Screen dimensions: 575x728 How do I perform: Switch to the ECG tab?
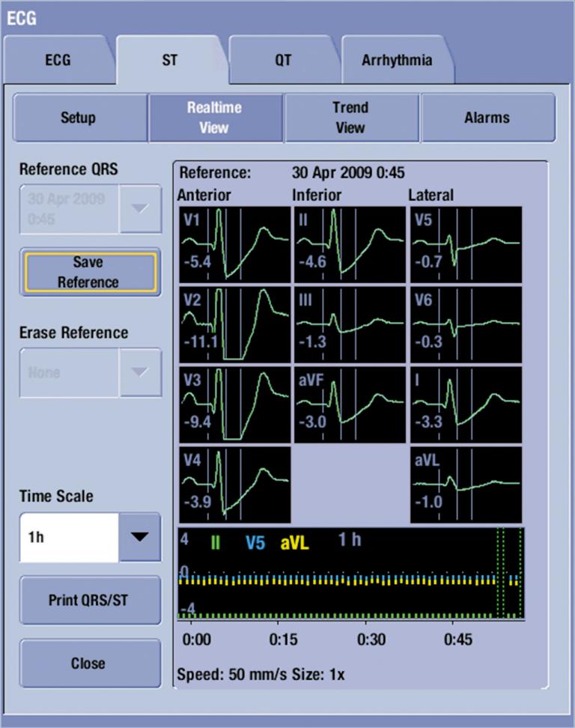pos(58,60)
